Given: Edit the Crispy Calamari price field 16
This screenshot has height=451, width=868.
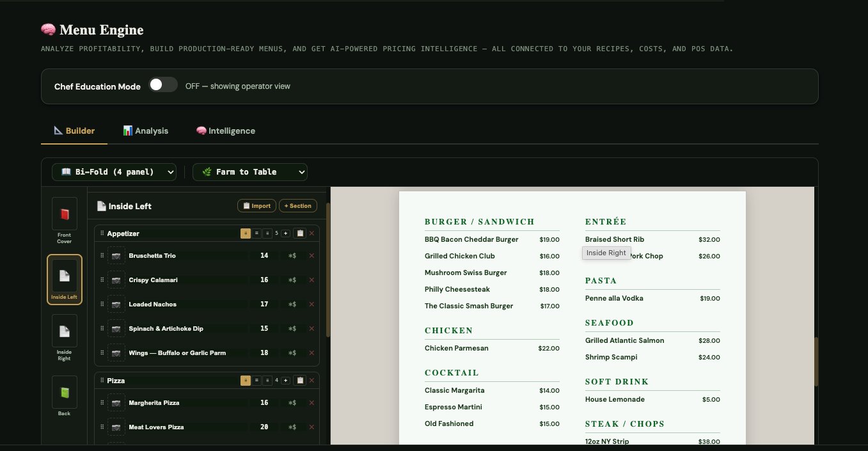Looking at the screenshot, I should [264, 280].
